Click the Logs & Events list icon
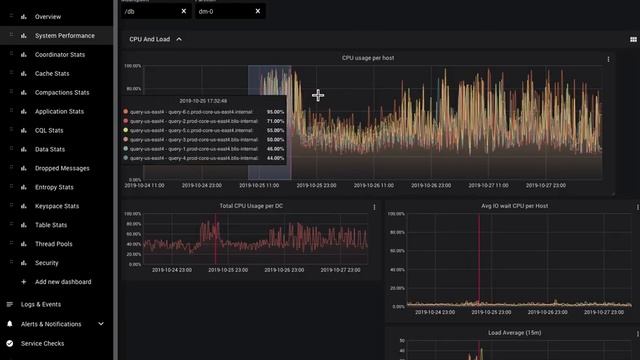The image size is (640, 360). coord(10,304)
